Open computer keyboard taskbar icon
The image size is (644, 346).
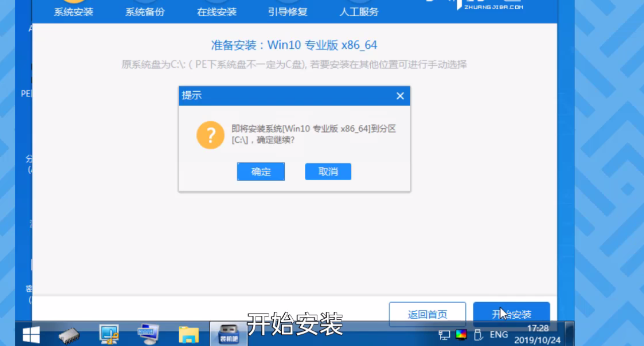click(148, 334)
